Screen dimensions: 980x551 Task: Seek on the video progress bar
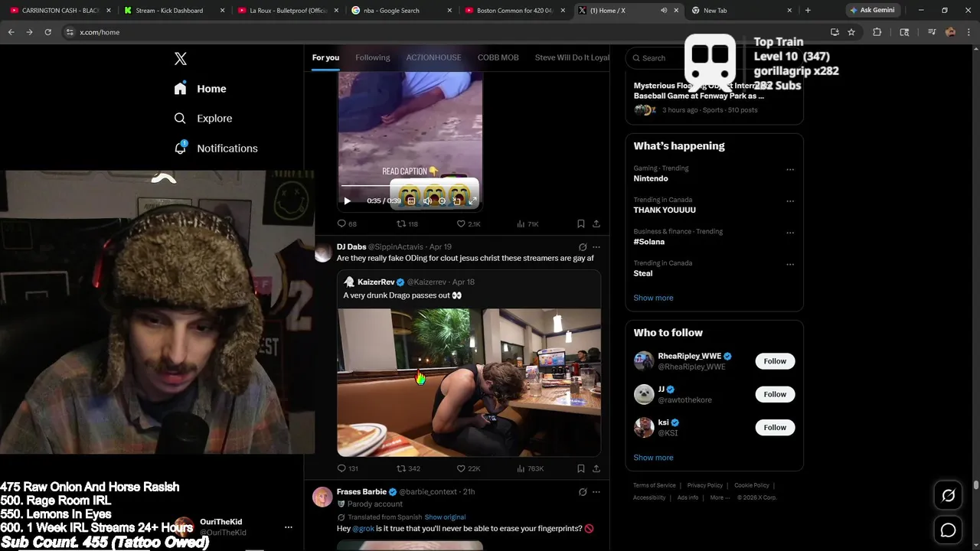410,186
